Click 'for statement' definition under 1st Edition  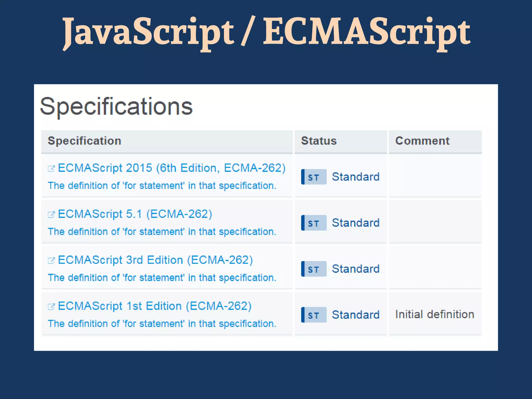click(162, 324)
